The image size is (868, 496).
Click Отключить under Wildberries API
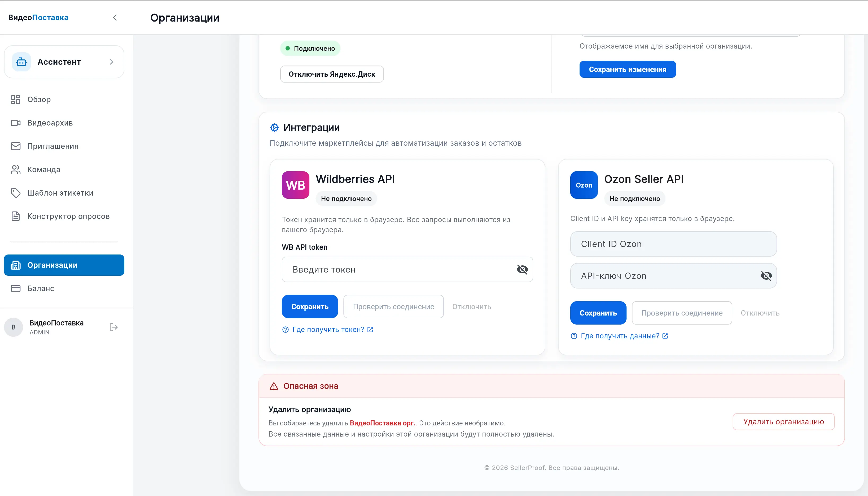click(472, 307)
